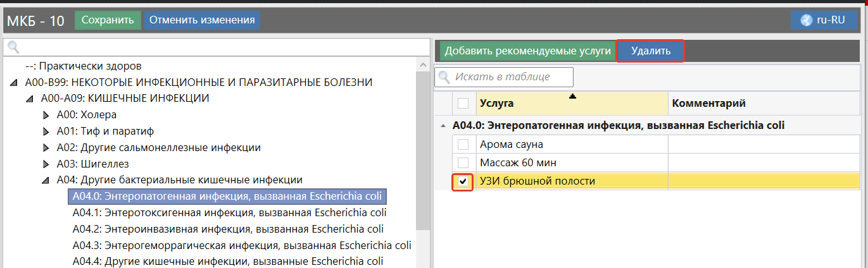Select A04.1: Энтеротоксигенная инфекция tree item
The width and height of the screenshot is (868, 268).
(x=229, y=212)
